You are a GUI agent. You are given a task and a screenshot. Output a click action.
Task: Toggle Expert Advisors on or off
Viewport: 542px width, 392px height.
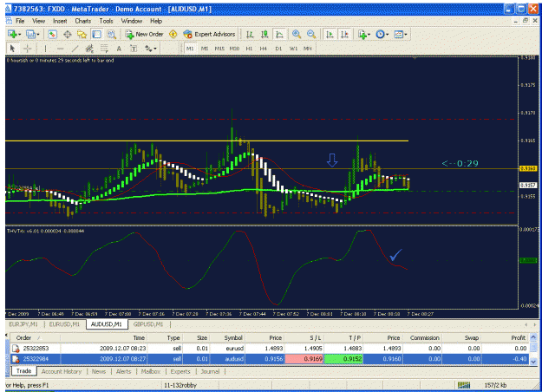(x=210, y=34)
